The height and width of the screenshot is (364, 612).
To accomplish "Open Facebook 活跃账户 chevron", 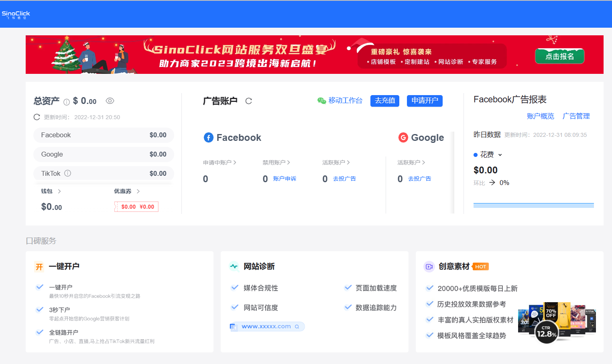I will coord(348,163).
